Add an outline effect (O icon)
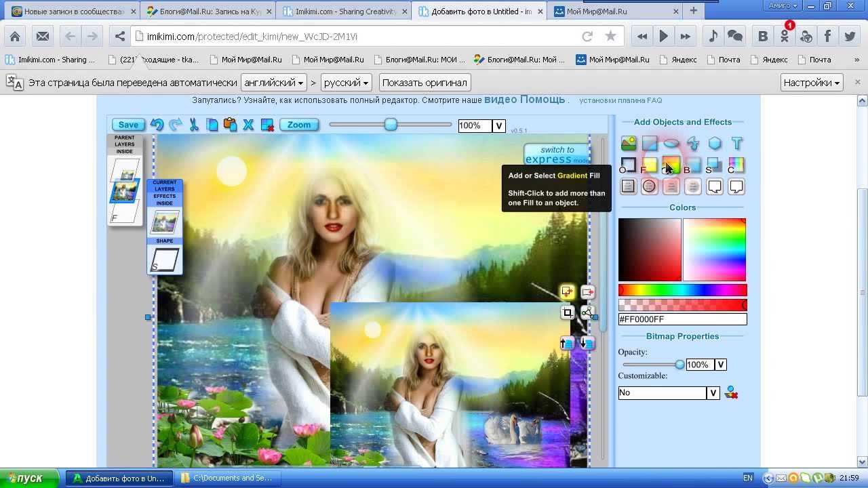 coord(629,165)
